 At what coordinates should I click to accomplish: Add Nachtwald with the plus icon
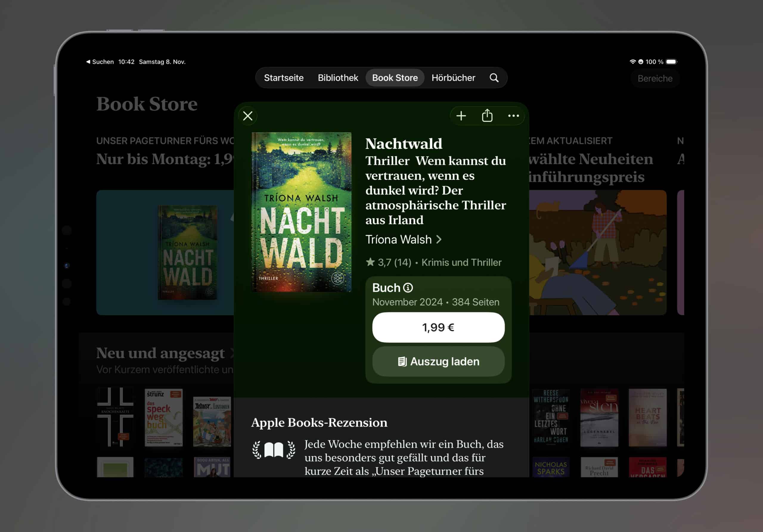(x=461, y=116)
